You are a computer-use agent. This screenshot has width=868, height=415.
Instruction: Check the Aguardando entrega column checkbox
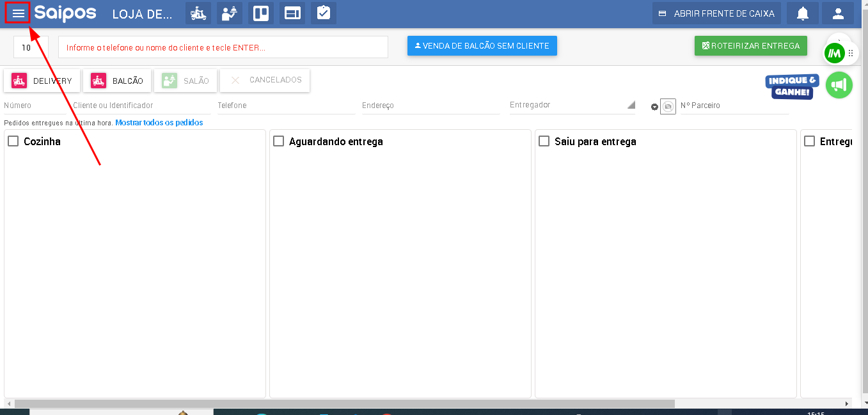278,141
